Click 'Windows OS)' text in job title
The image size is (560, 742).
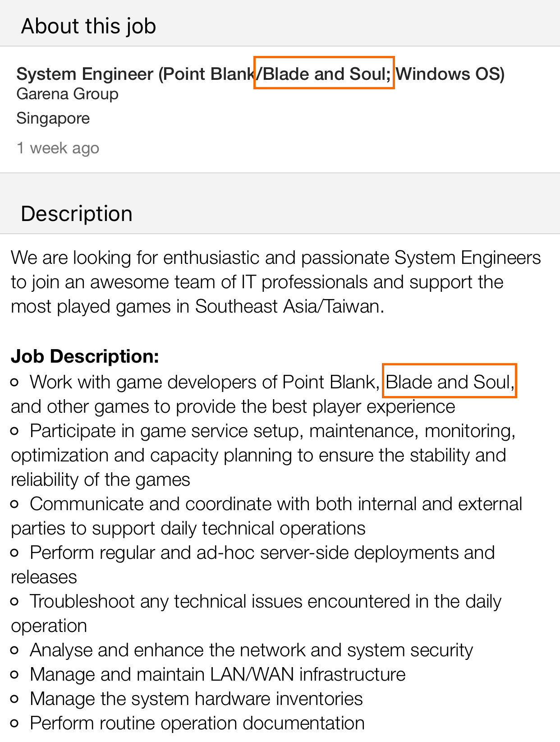(450, 74)
